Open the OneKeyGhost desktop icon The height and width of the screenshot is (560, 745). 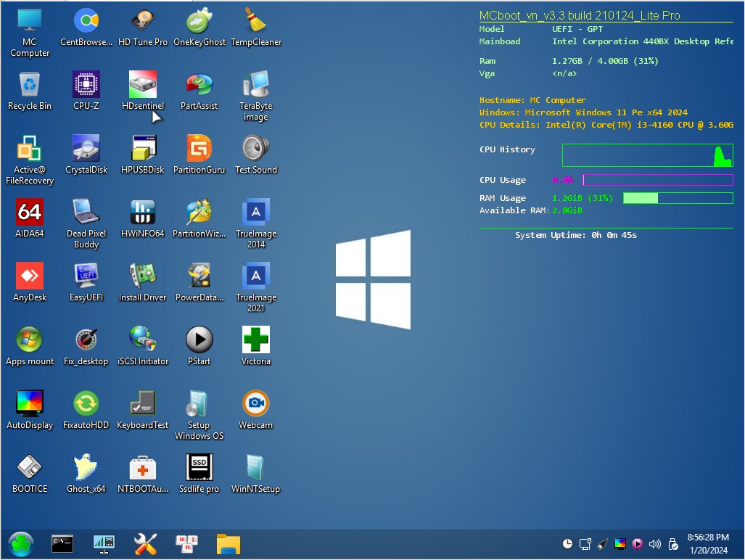[x=199, y=21]
